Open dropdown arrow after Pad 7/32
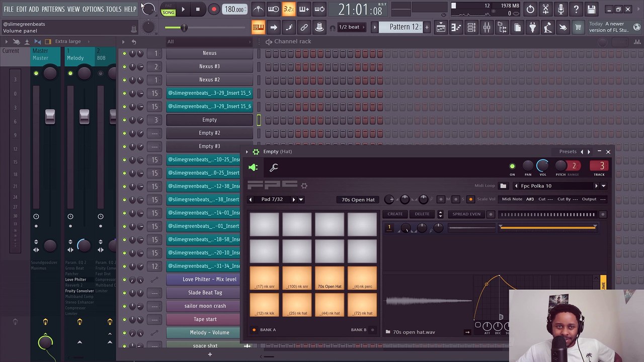 (301, 200)
